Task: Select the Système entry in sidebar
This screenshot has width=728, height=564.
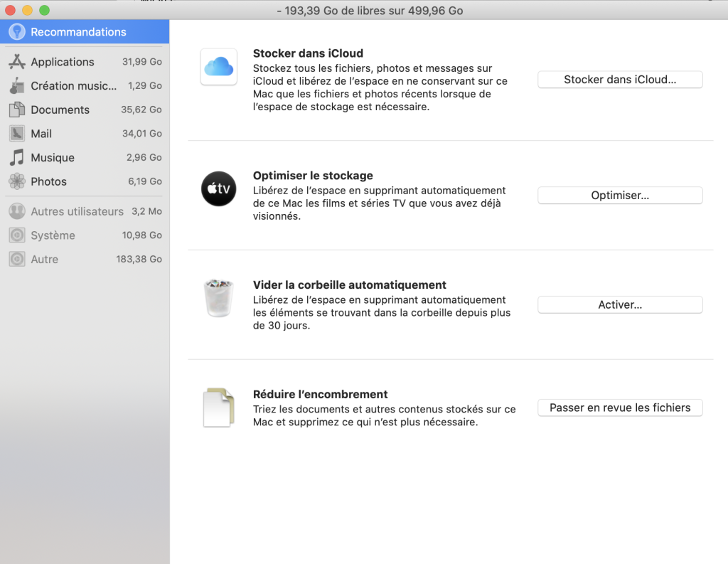Action: [x=53, y=235]
